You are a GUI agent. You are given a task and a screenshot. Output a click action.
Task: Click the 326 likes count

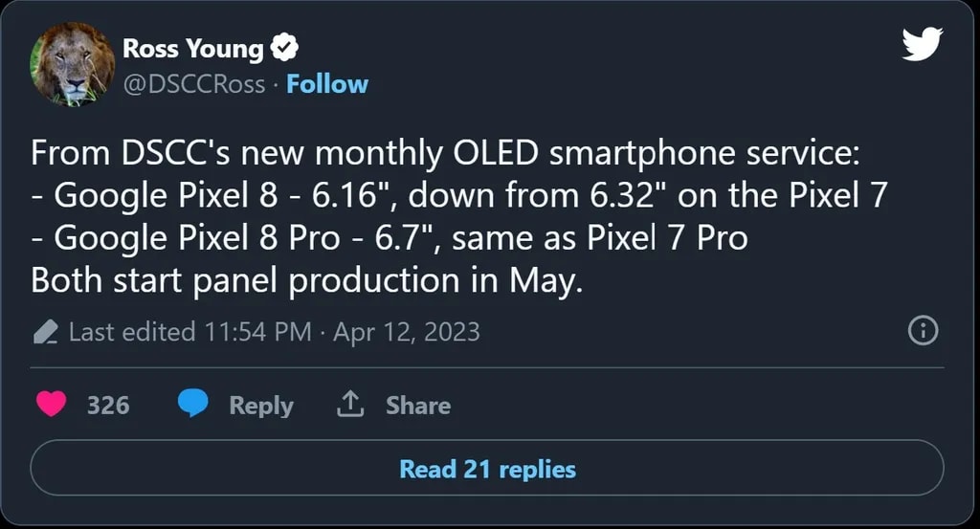108,406
